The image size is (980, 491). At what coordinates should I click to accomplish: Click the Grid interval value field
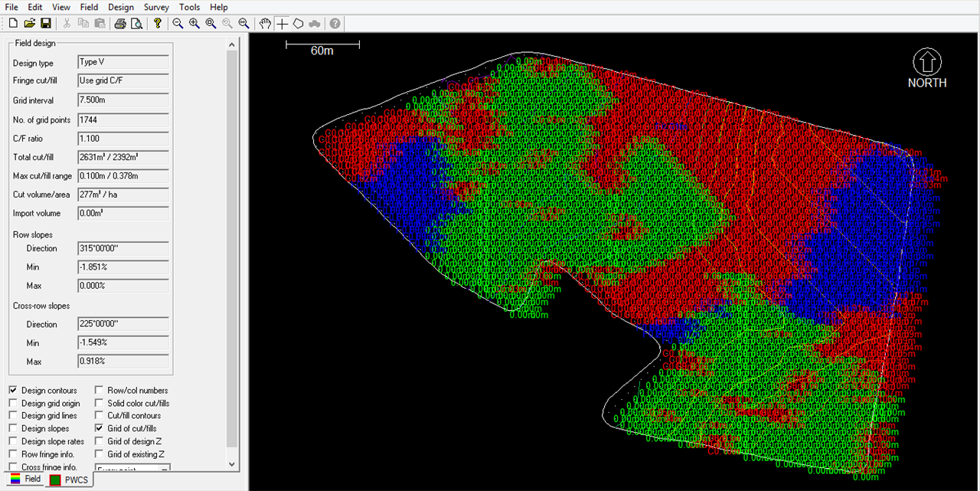(x=122, y=100)
